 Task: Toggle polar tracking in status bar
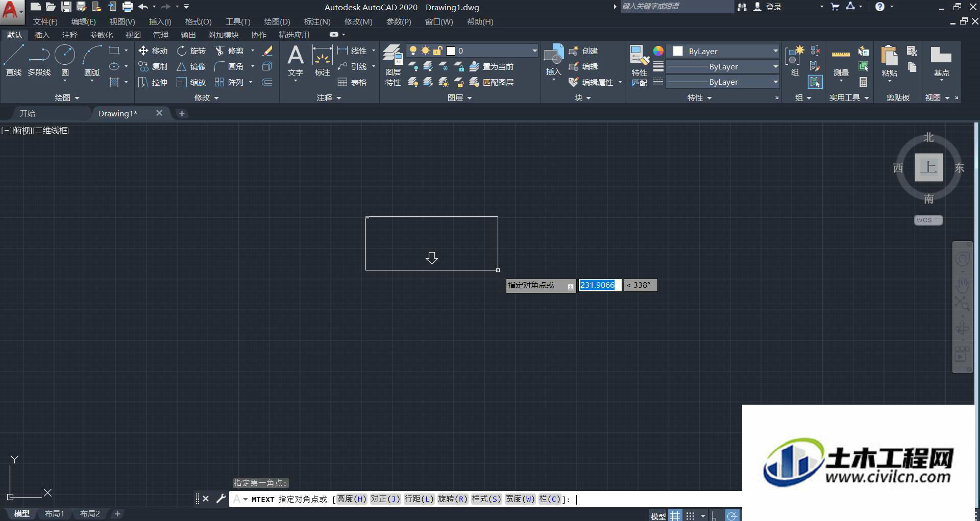pos(732,515)
